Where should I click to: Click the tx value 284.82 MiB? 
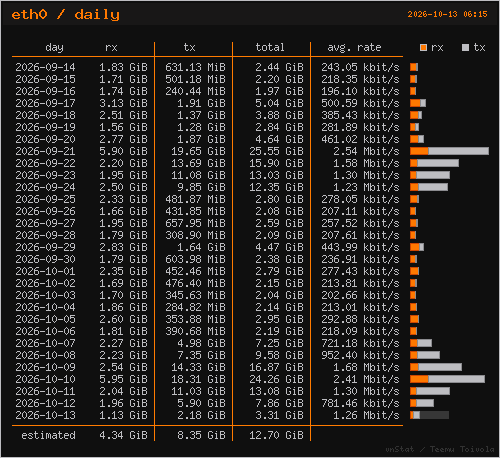pyautogui.click(x=195, y=307)
